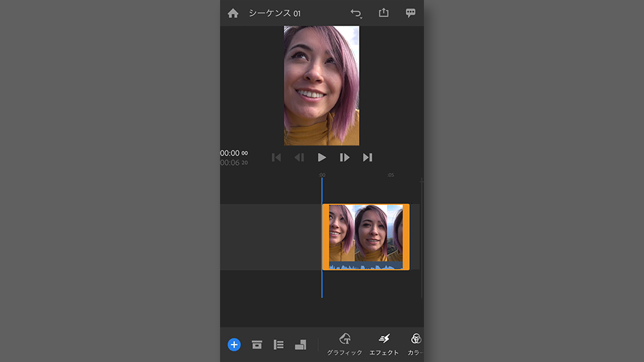Open the feedback comment bubble
Image resolution: width=644 pixels, height=362 pixels.
point(411,13)
